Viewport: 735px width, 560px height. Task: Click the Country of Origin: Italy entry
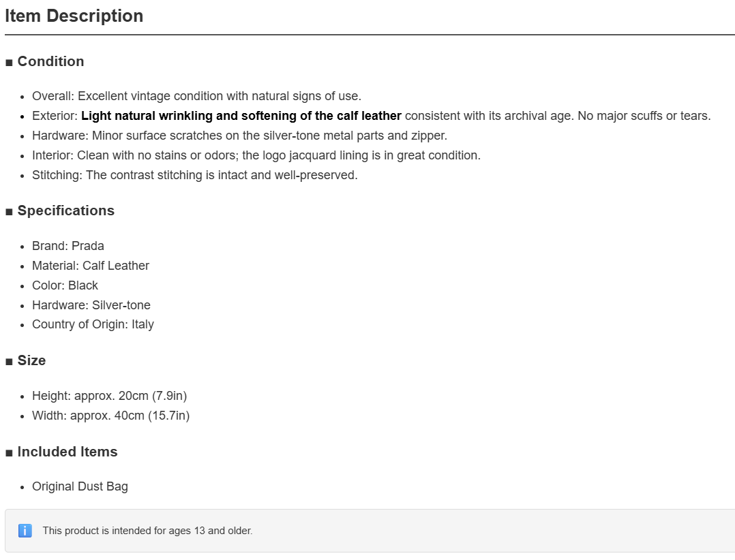pos(93,324)
